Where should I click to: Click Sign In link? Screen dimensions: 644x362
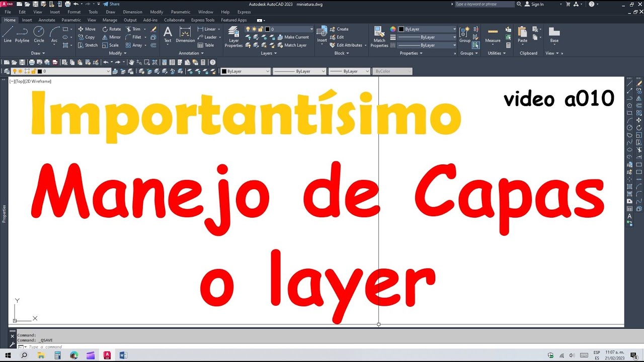(534, 4)
